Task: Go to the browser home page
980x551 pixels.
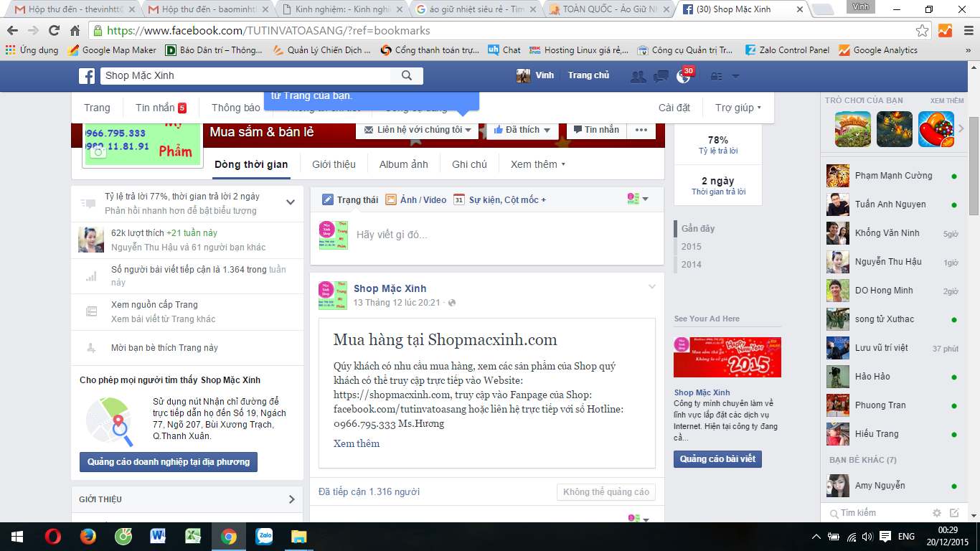Action: pyautogui.click(x=75, y=31)
